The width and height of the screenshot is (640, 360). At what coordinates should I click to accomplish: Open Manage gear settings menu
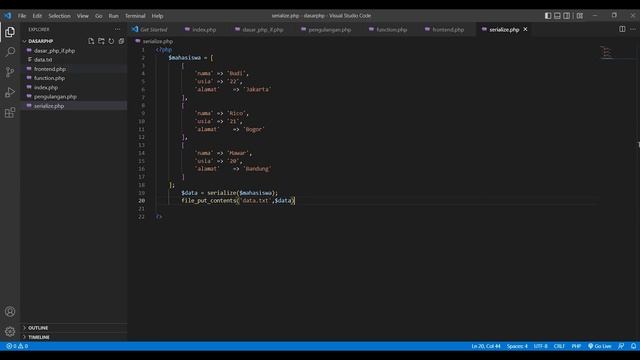(10, 331)
